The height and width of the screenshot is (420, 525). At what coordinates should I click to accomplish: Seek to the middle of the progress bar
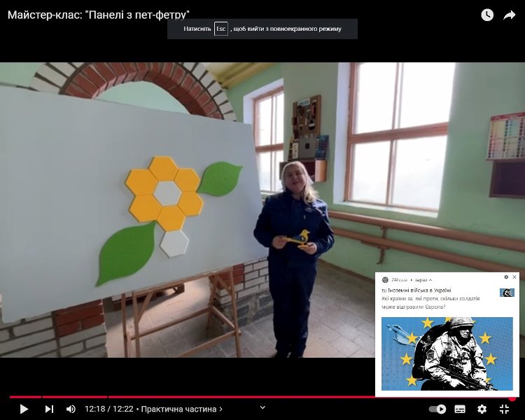pos(262,397)
